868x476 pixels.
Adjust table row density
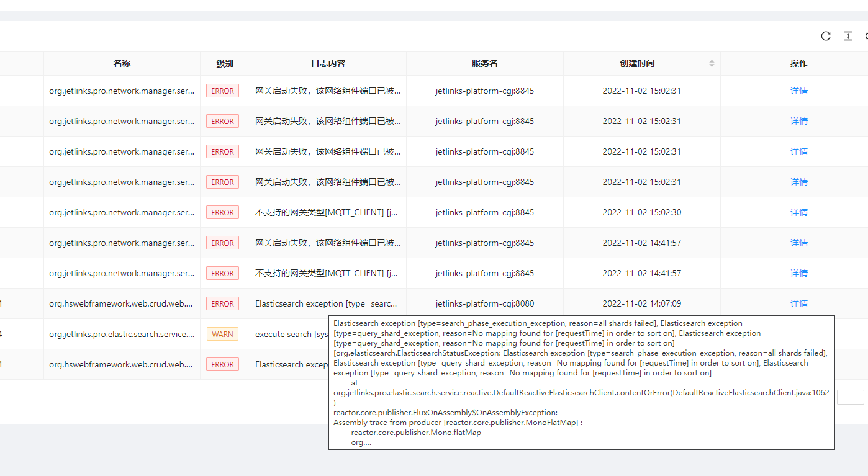848,36
